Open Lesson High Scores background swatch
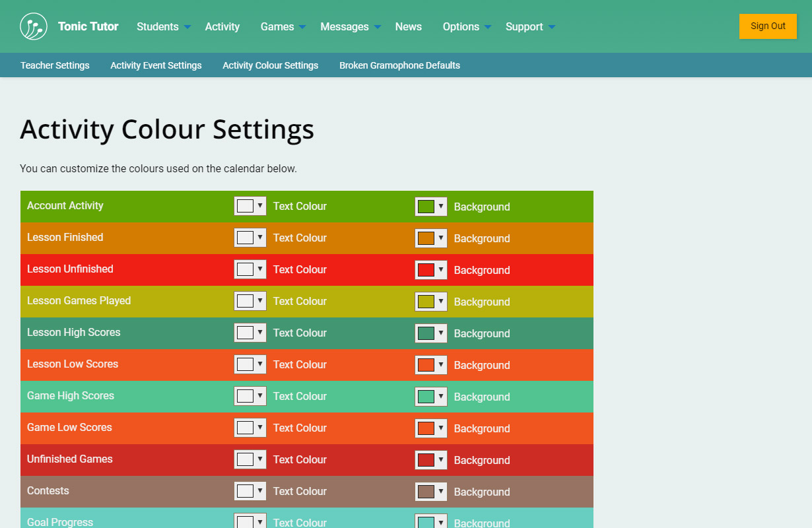The image size is (812, 528). click(x=430, y=333)
